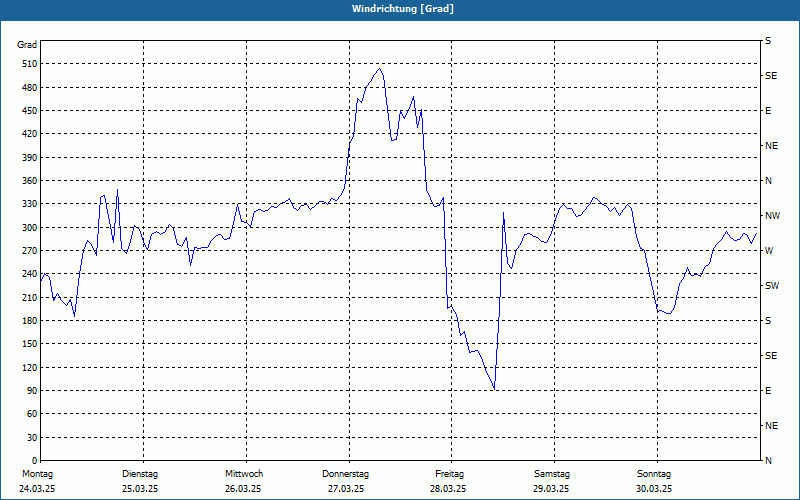This screenshot has width=800, height=500.
Task: Choose the 'Donnerstag' day label
Action: pos(345,474)
